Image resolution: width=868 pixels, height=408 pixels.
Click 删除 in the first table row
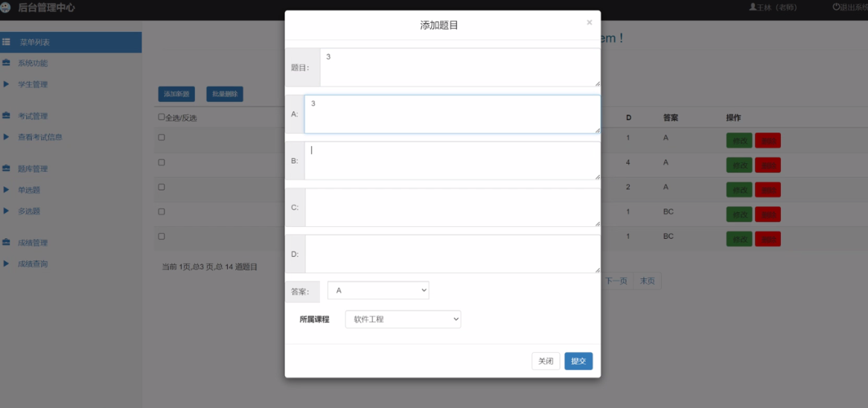click(x=768, y=141)
